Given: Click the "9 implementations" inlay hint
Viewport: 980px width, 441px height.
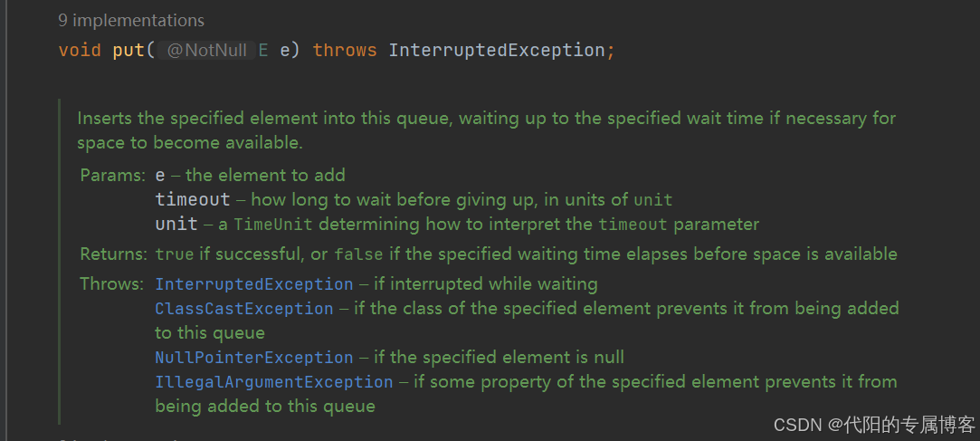Looking at the screenshot, I should (131, 21).
